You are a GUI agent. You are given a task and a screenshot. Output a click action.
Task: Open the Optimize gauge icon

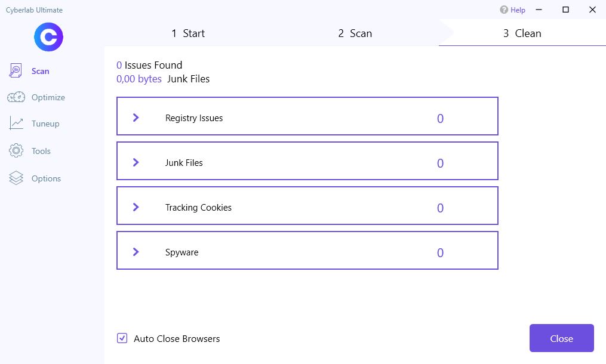coord(16,97)
